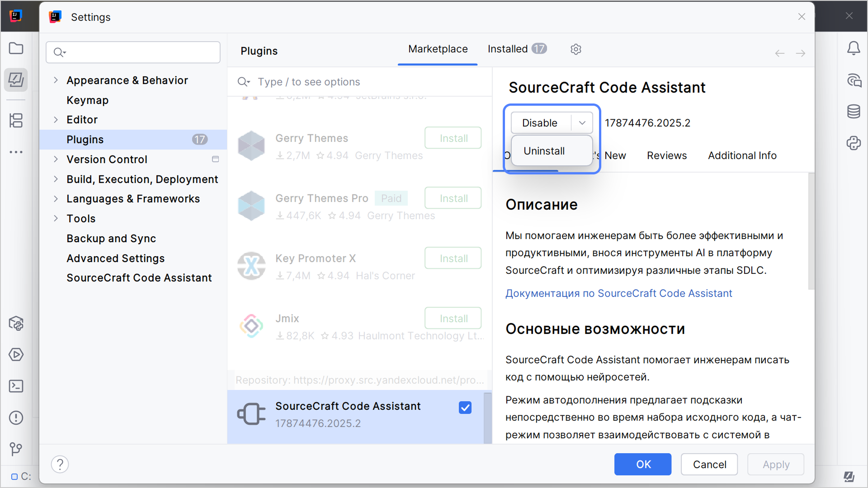This screenshot has width=868, height=488.
Task: Expand the Version Control tree node
Action: (56, 160)
